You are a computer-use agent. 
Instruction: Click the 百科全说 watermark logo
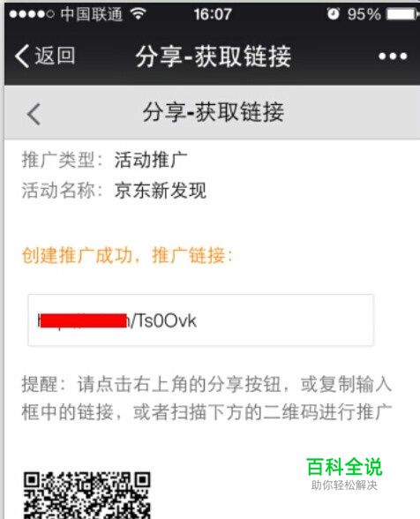[x=344, y=474]
